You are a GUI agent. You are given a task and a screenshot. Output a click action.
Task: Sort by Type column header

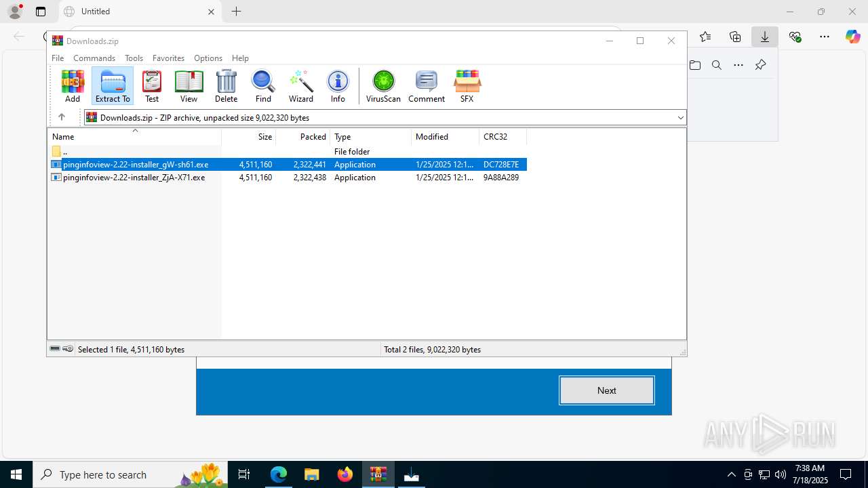pyautogui.click(x=371, y=137)
